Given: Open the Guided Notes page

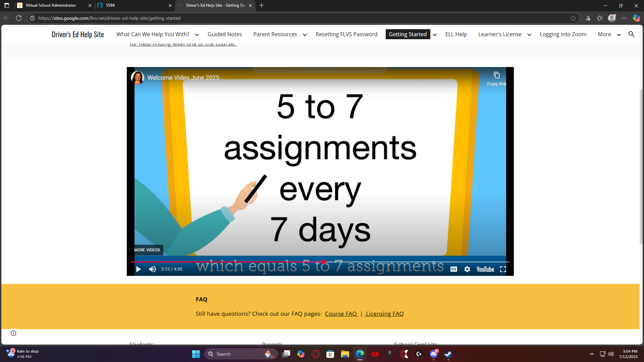Looking at the screenshot, I should coord(224,34).
